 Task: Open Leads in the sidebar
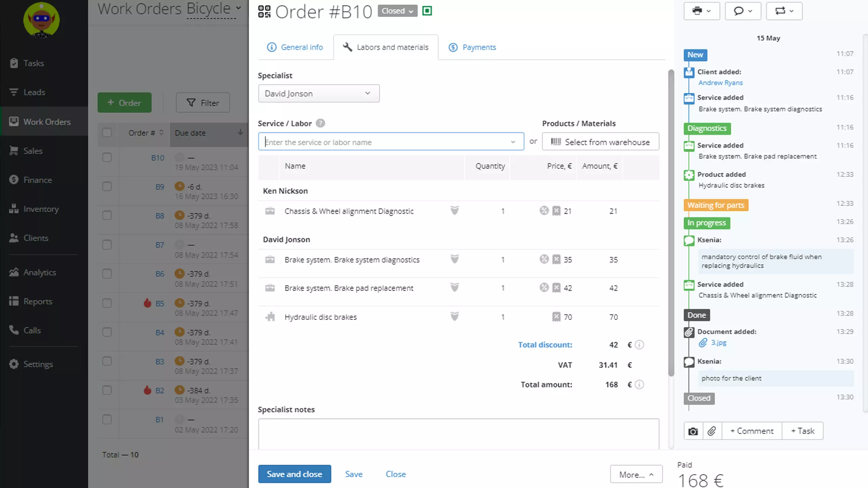pos(34,92)
